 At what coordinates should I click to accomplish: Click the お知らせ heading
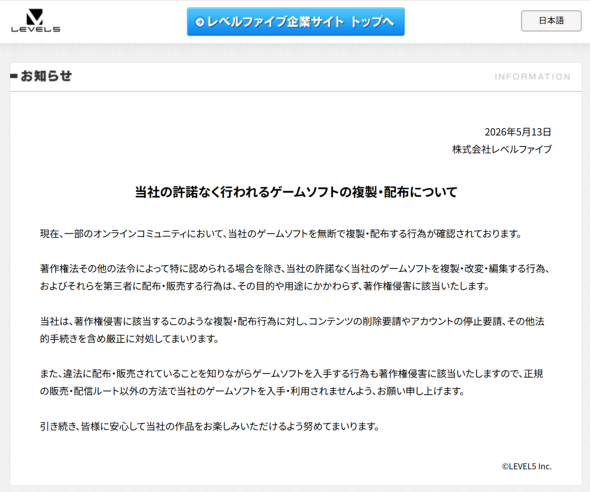click(x=46, y=76)
